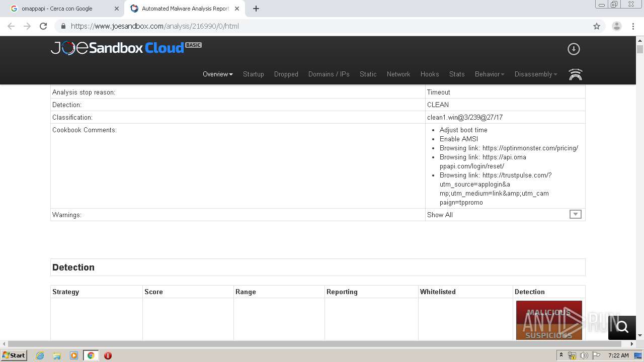Click the download report icon in header
Viewport: 644px width, 362px height.
(574, 49)
